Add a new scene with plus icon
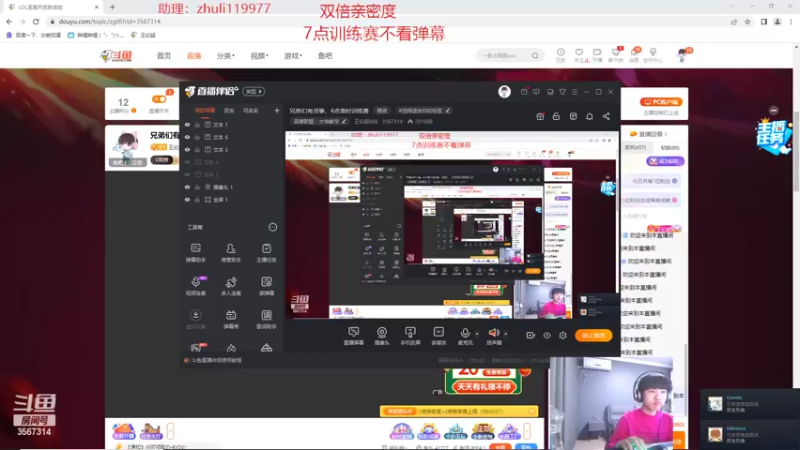Screen dimensions: 800x450 tap(277, 110)
